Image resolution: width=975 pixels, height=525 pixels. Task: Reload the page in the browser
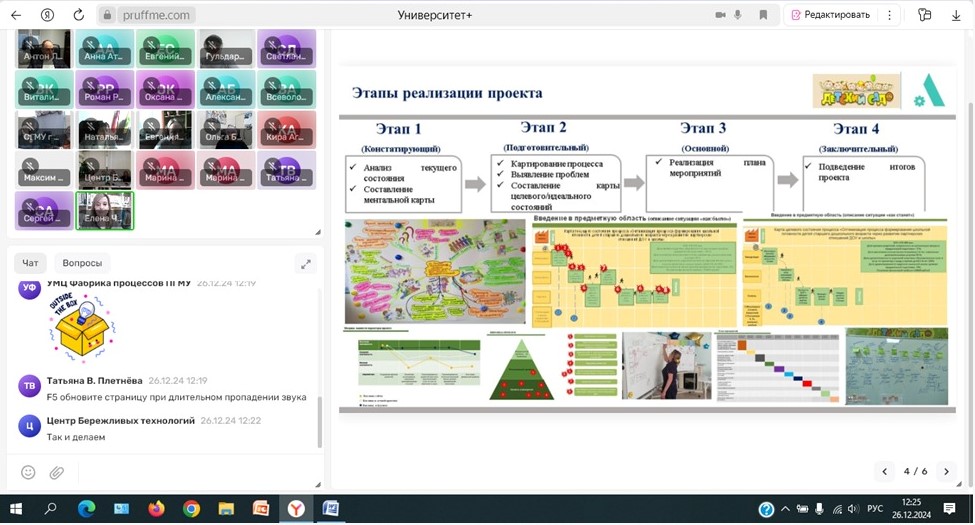point(79,15)
